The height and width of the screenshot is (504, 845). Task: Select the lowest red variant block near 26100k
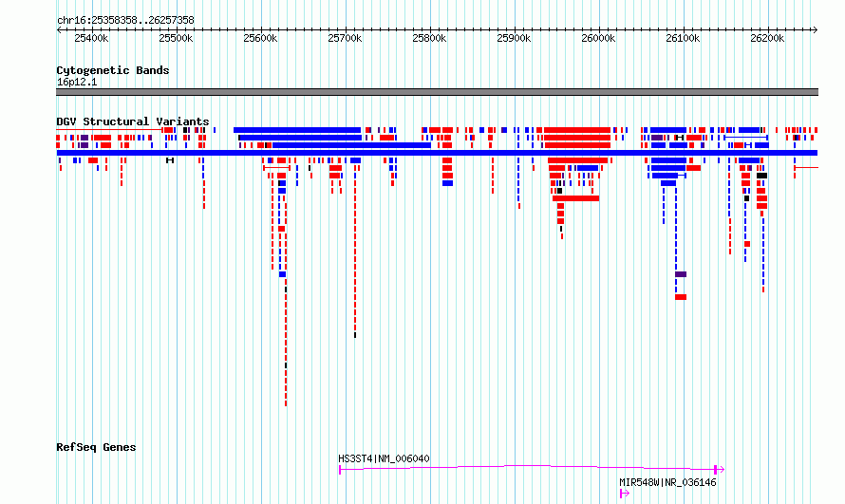tap(681, 297)
